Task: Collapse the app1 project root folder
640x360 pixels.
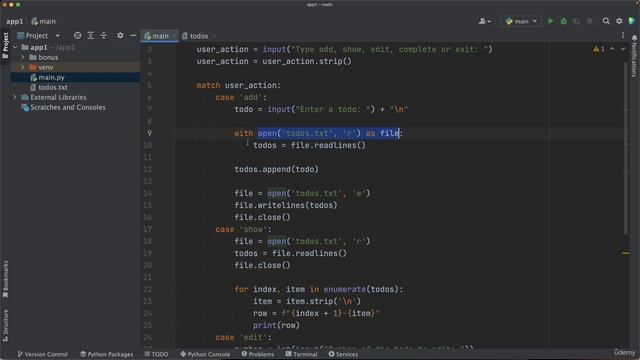Action: click(16, 47)
